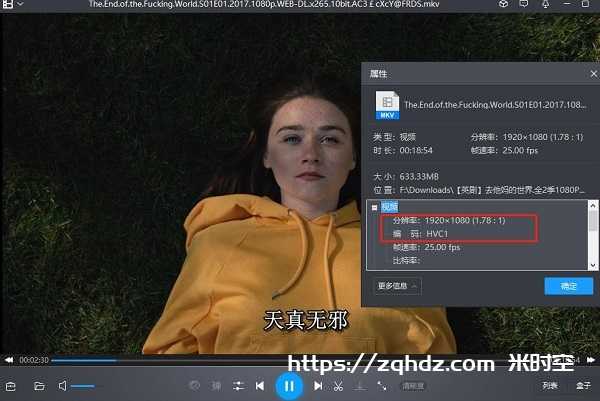Click scroll up arrow in details list

593,205
